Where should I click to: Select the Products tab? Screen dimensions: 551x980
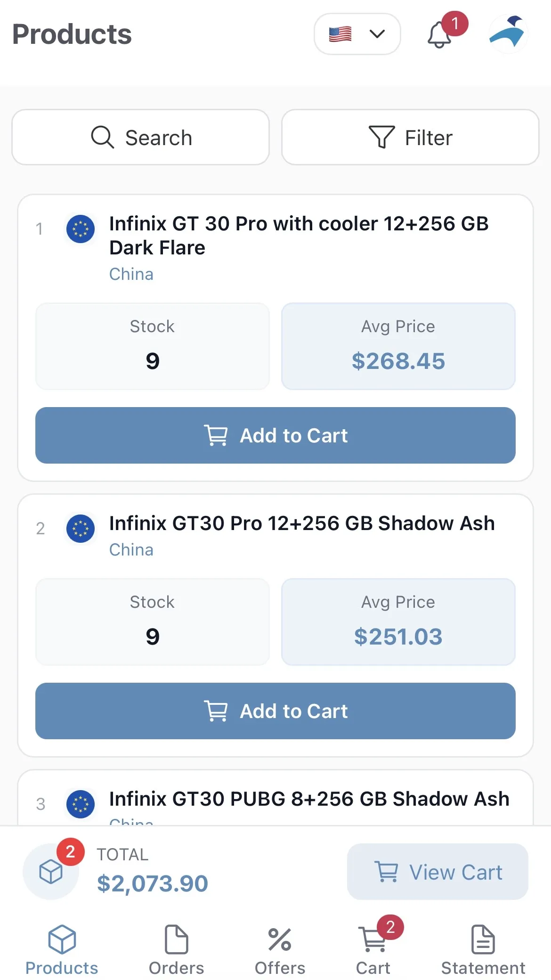tap(62, 949)
